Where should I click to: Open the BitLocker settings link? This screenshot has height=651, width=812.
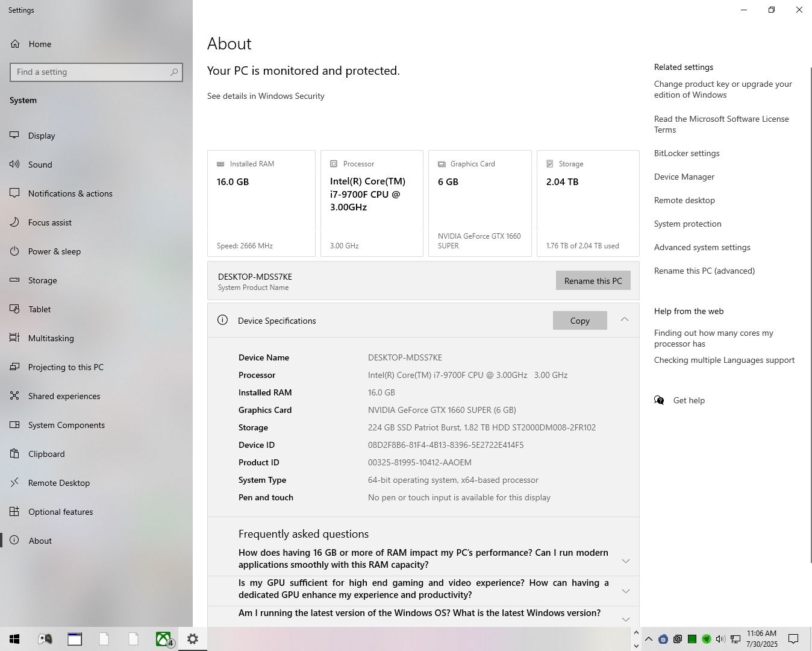click(x=687, y=153)
